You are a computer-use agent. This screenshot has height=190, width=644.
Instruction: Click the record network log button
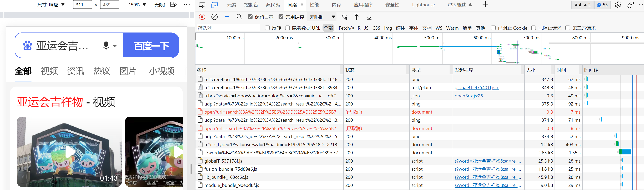pos(202,17)
